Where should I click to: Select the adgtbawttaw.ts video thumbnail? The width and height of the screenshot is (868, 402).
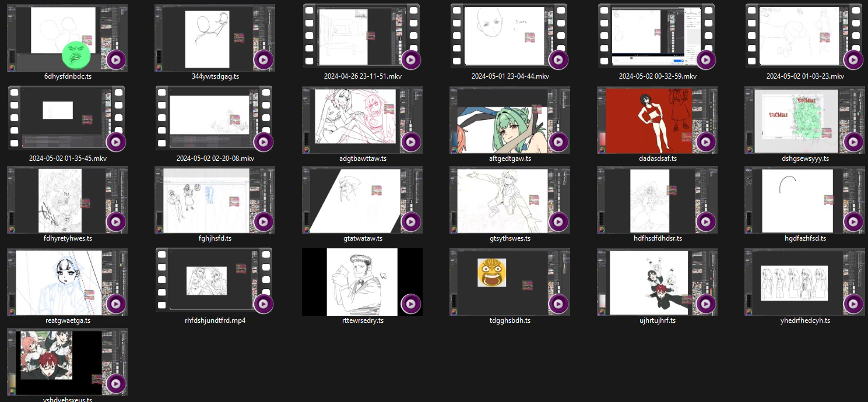362,120
